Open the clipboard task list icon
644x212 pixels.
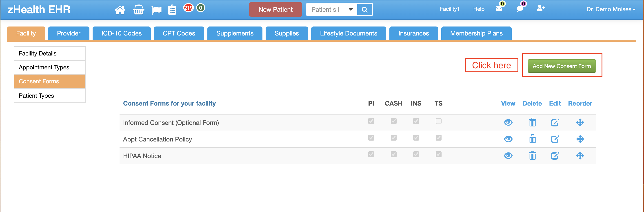(x=172, y=10)
